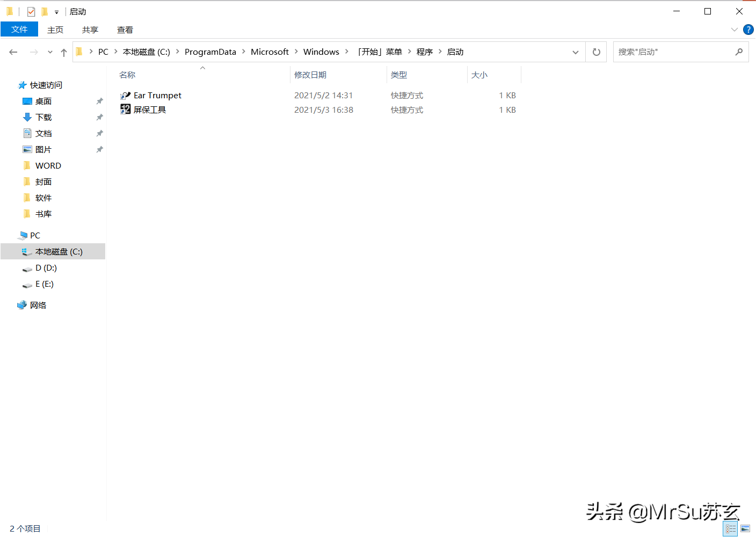Open 桌面 in the navigation pane
Image resolution: width=756 pixels, height=537 pixels.
point(43,101)
